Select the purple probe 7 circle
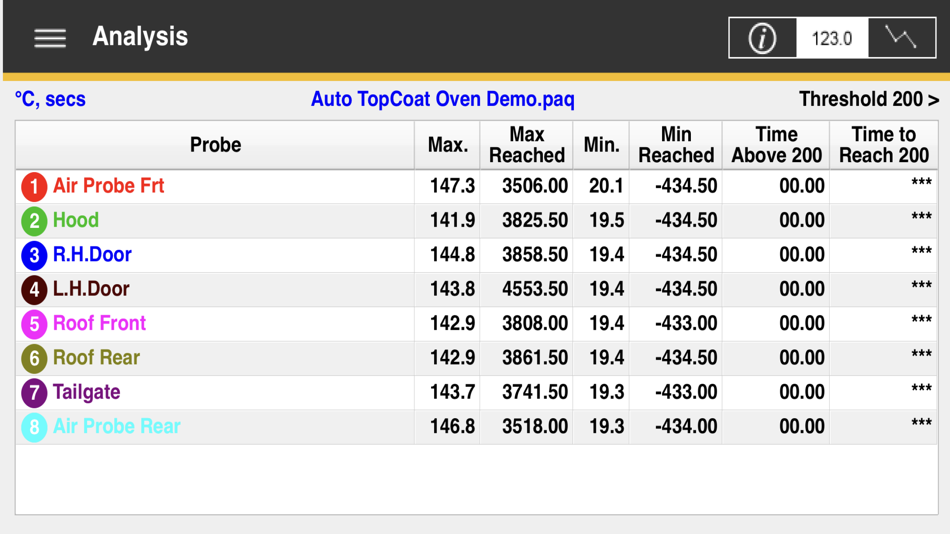This screenshot has height=534, width=950. point(35,393)
